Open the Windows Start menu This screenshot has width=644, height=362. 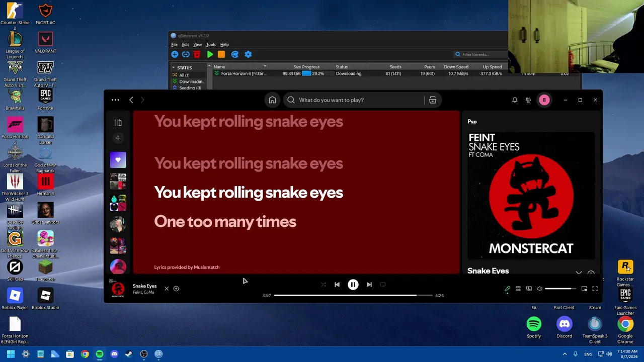pyautogui.click(x=11, y=354)
